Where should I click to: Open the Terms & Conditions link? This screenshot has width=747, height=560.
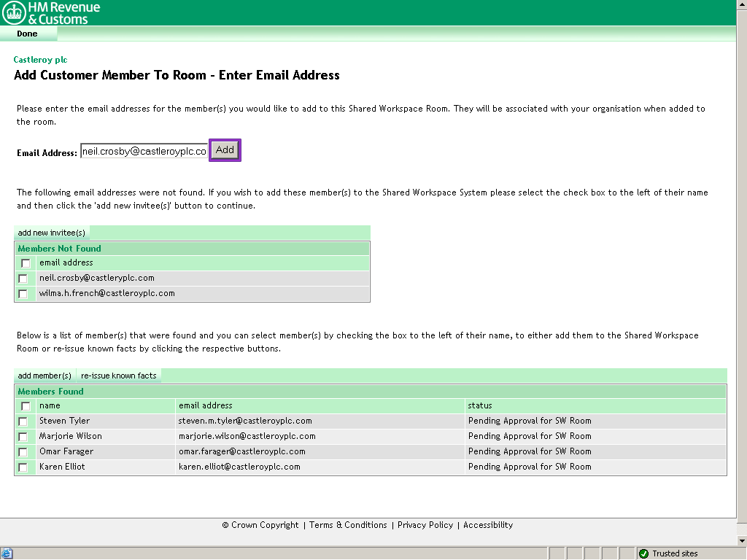(348, 525)
